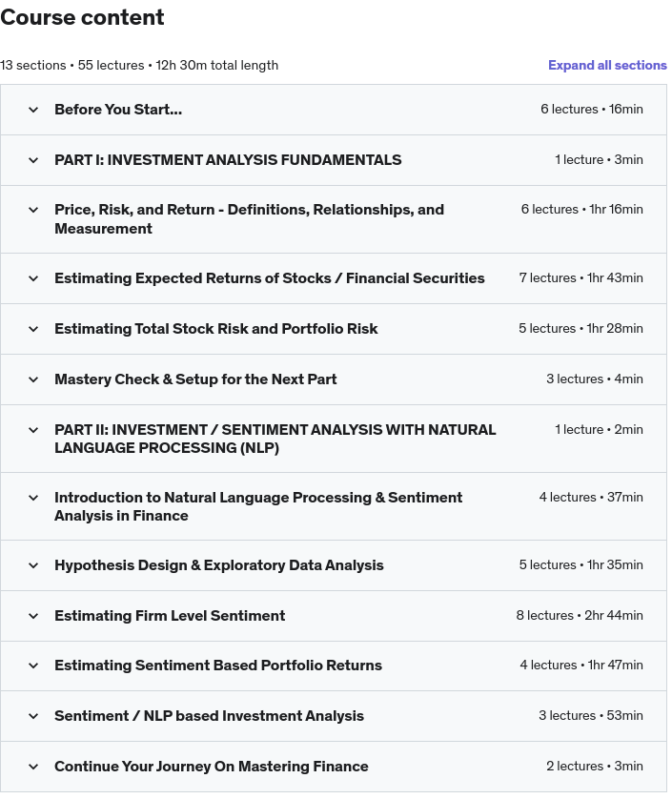Open chevron for Introduction to Natural Language Processing
This screenshot has height=799, width=672.
(33, 498)
